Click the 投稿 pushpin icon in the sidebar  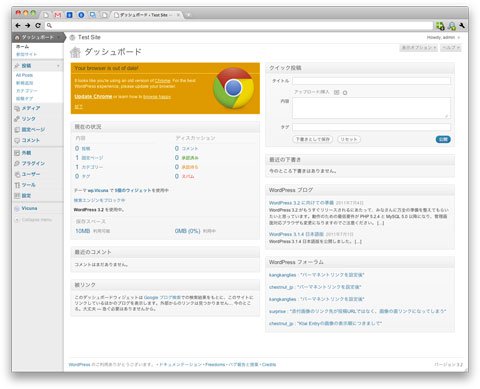coord(17,66)
